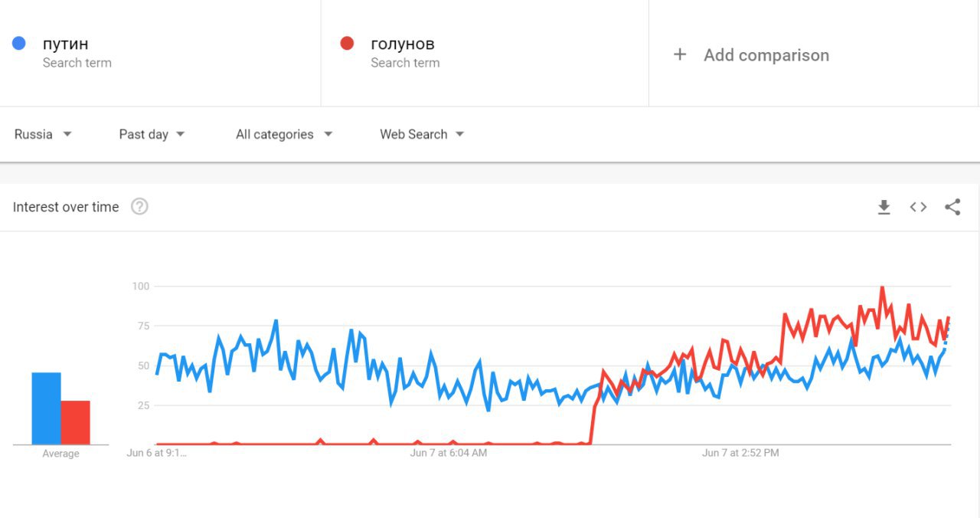Share the interest over time chart

(952, 207)
